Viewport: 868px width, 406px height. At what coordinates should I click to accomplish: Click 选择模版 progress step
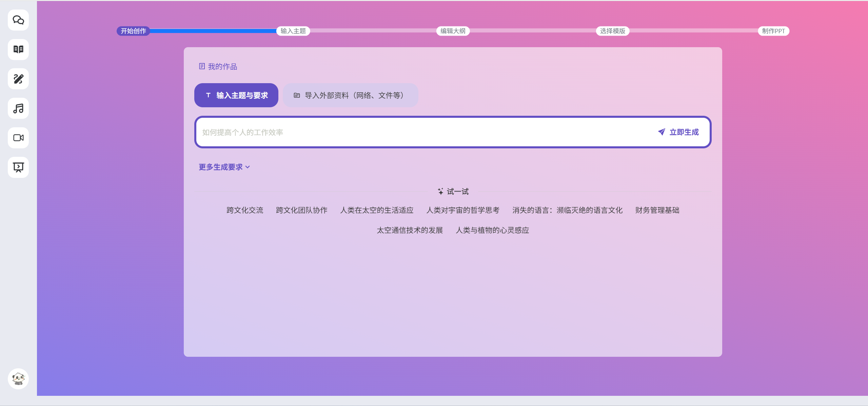coord(612,31)
